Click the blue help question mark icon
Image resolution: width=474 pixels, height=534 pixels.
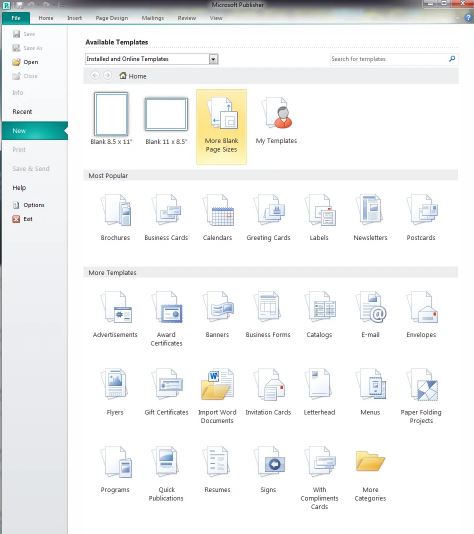pos(469,18)
